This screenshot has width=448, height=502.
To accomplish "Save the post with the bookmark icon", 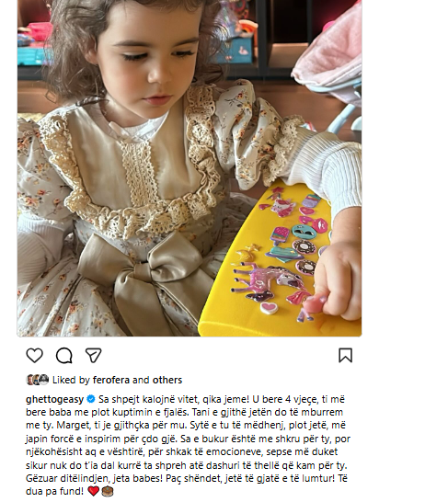I will coord(346,356).
